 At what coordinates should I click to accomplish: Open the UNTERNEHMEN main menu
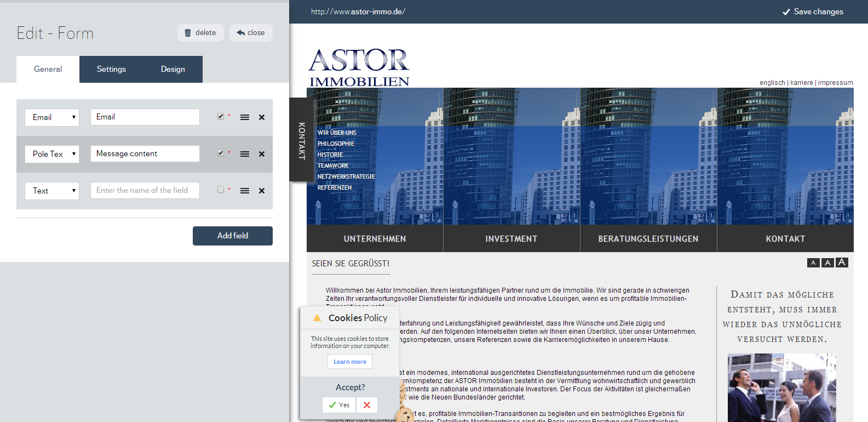[x=375, y=238]
